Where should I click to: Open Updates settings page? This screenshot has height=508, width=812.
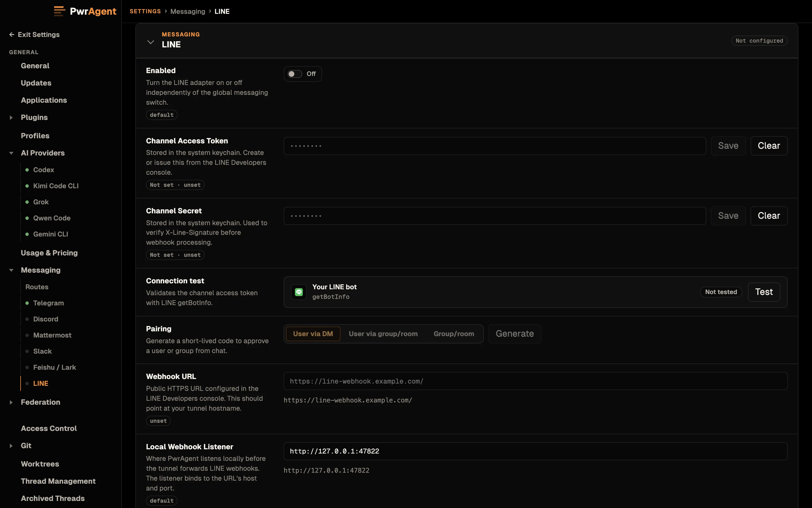pyautogui.click(x=36, y=83)
